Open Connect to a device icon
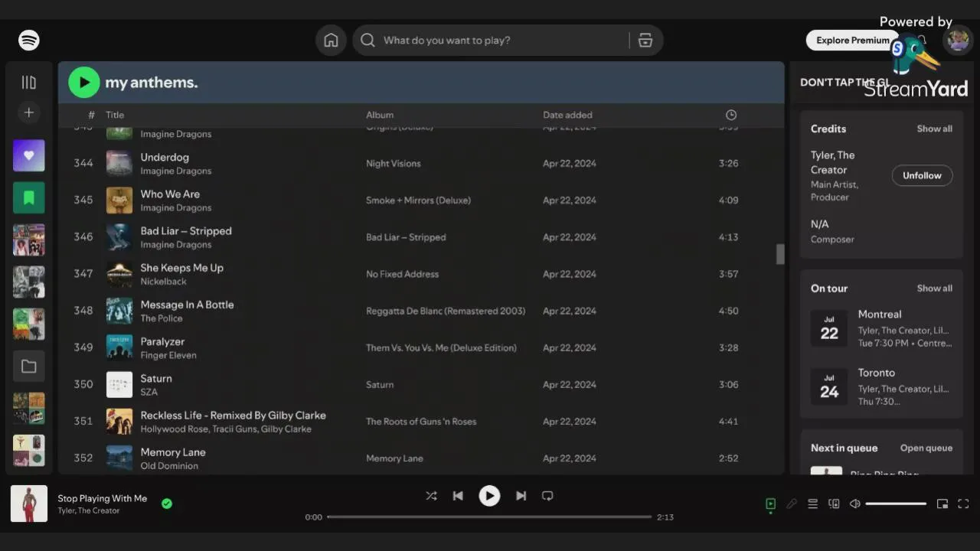Viewport: 980px width, 551px height. point(834,504)
